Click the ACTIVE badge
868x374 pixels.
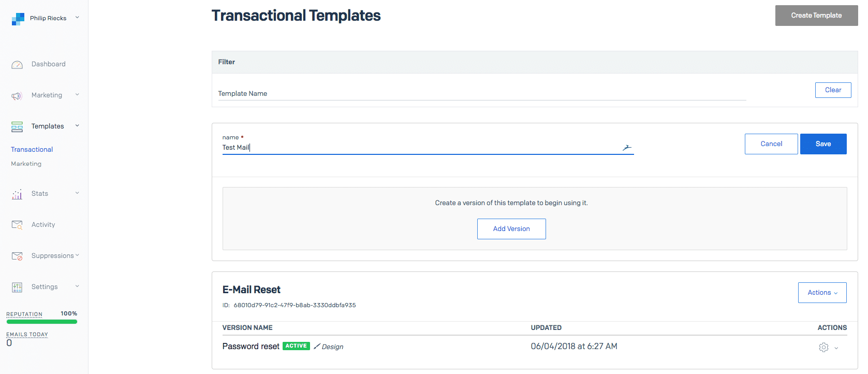coord(296,346)
